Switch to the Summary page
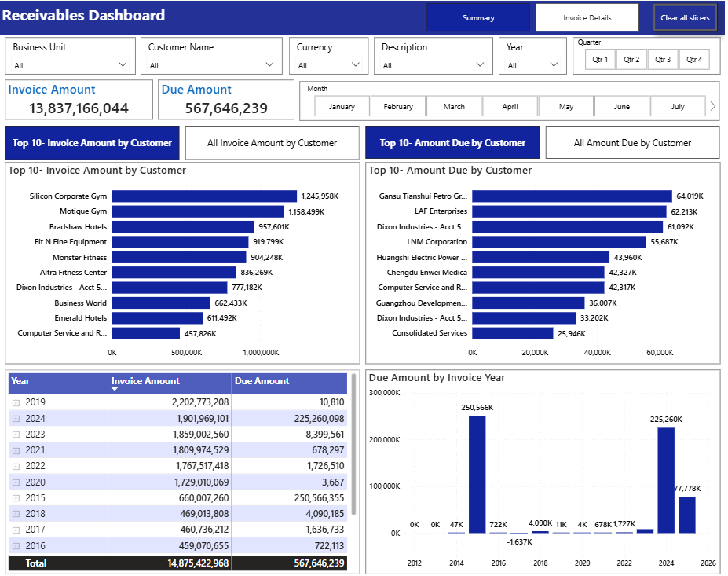Screen dimensions: 728x576 pos(478,17)
